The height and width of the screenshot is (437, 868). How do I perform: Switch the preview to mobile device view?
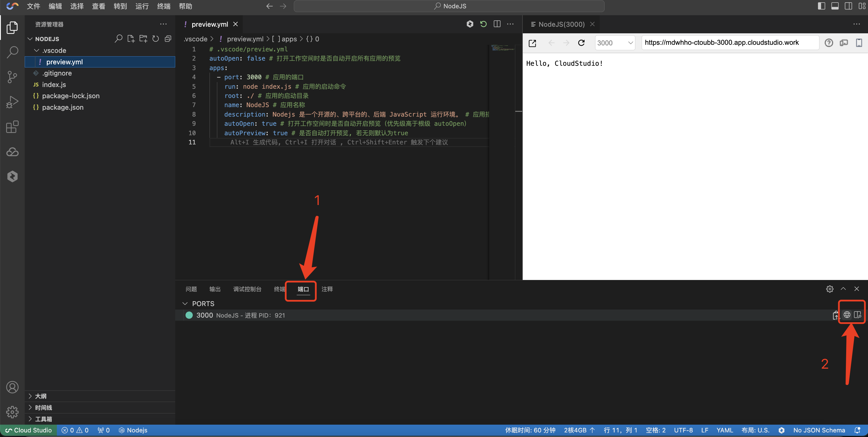click(859, 43)
